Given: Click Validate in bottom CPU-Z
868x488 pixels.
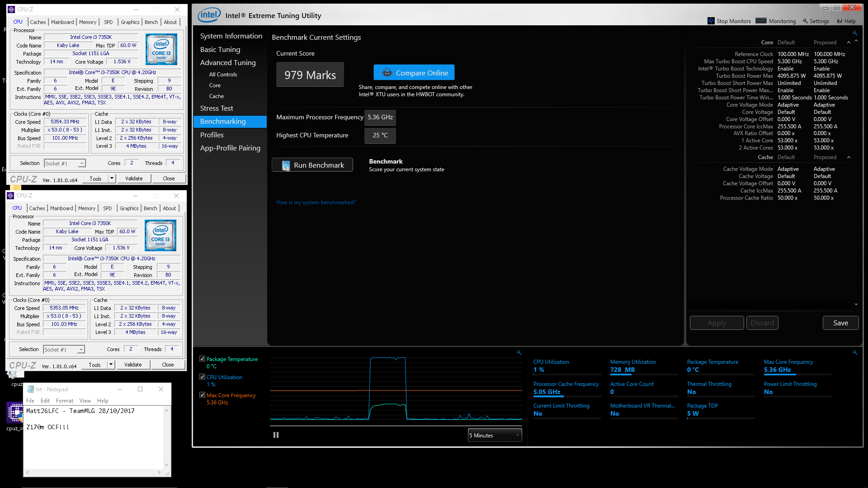Looking at the screenshot, I should pos(133,365).
